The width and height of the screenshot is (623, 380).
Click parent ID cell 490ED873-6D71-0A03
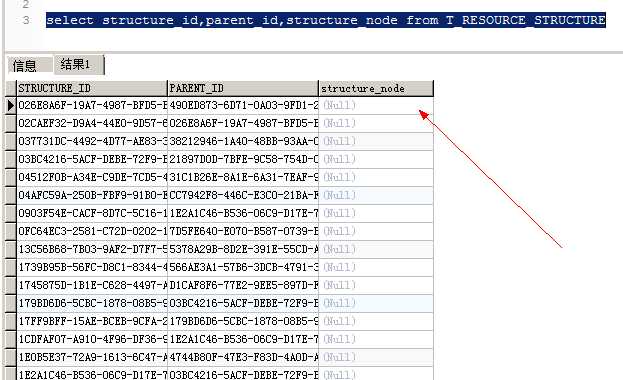pyautogui.click(x=243, y=105)
